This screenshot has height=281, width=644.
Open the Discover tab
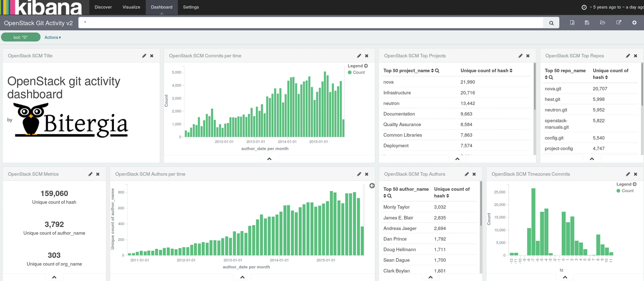click(103, 7)
